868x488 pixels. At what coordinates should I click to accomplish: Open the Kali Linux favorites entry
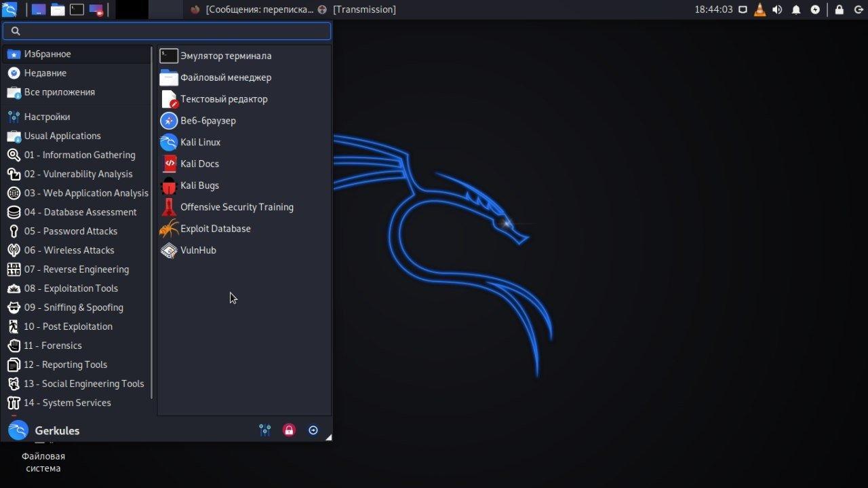(x=244, y=143)
